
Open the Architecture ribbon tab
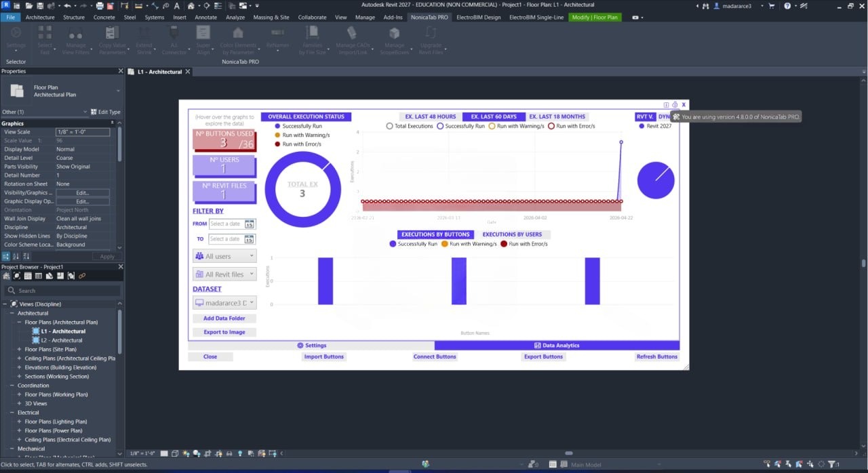[x=40, y=17]
